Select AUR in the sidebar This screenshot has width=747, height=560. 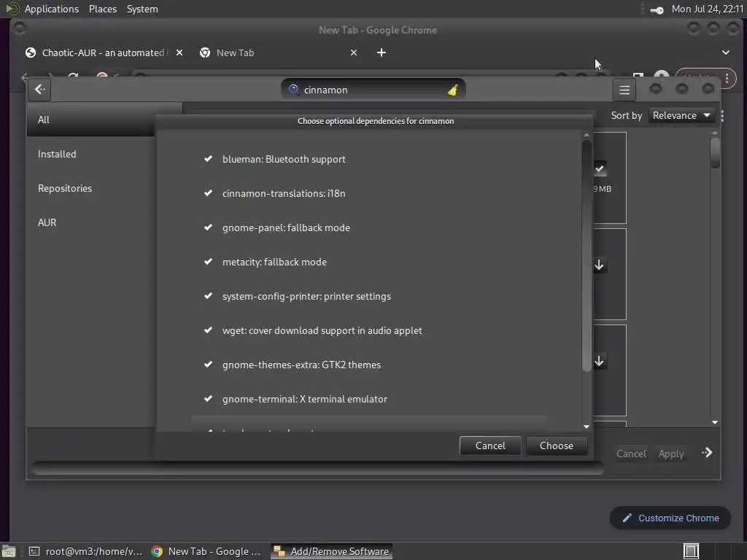pos(90,222)
